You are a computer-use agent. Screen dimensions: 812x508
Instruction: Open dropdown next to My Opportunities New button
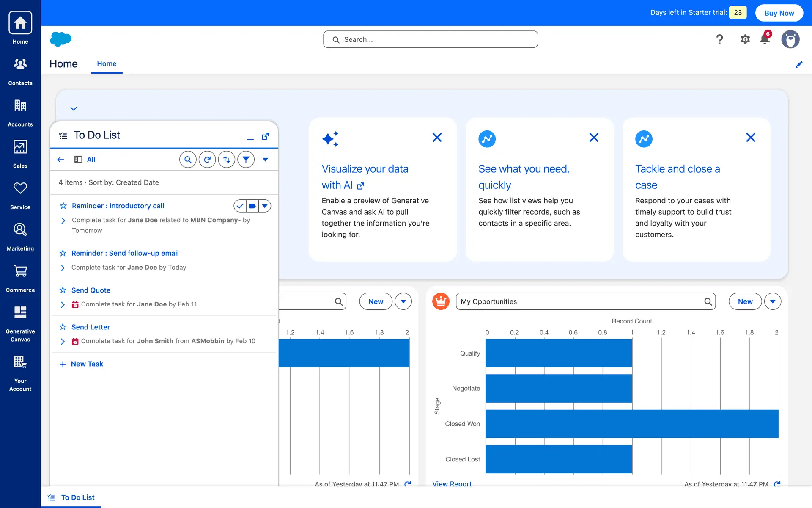(x=773, y=301)
